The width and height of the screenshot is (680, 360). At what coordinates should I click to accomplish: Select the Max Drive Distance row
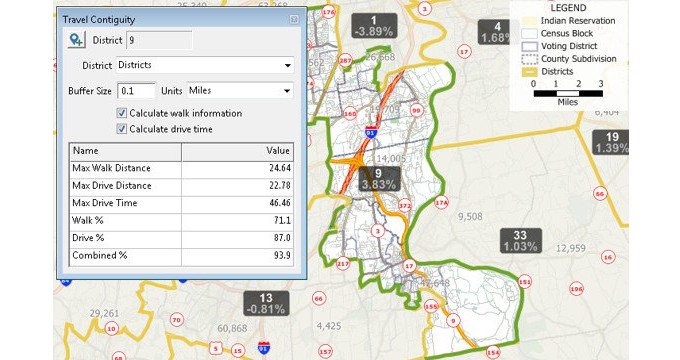coord(181,186)
